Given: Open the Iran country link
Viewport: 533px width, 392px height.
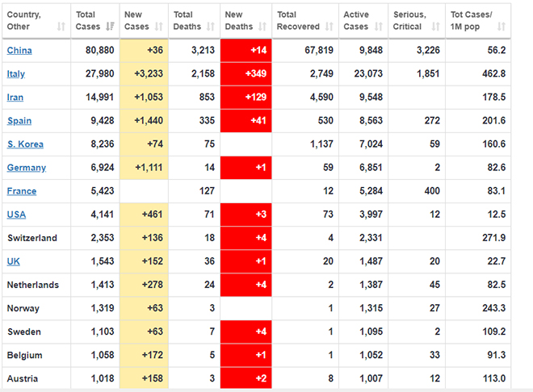Looking at the screenshot, I should 15,98.
